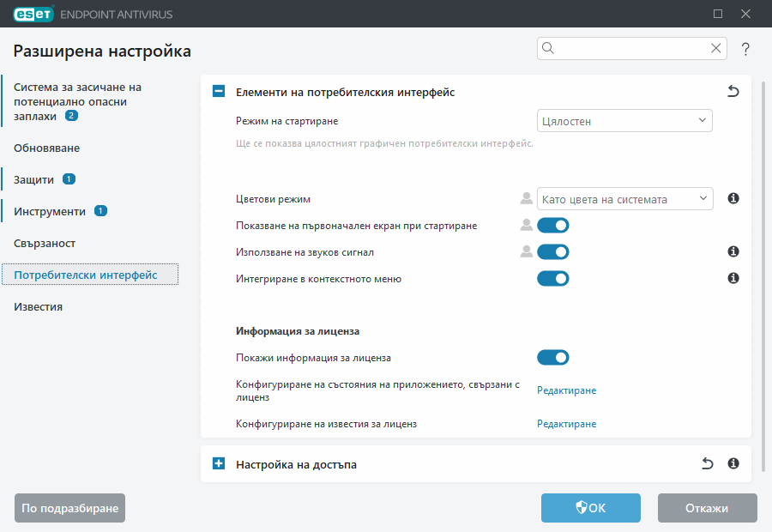This screenshot has width=772, height=532.
Task: Expand the Настройка на достъпа section
Action: click(218, 463)
